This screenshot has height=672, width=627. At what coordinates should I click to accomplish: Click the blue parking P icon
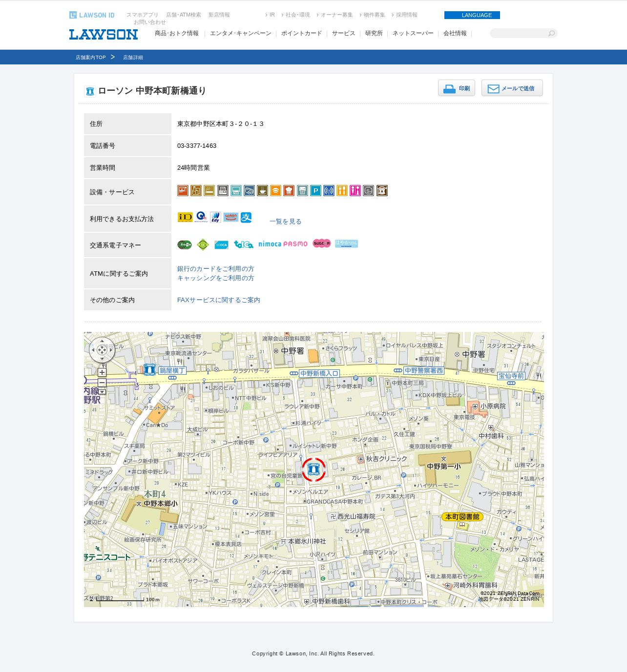coord(316,191)
